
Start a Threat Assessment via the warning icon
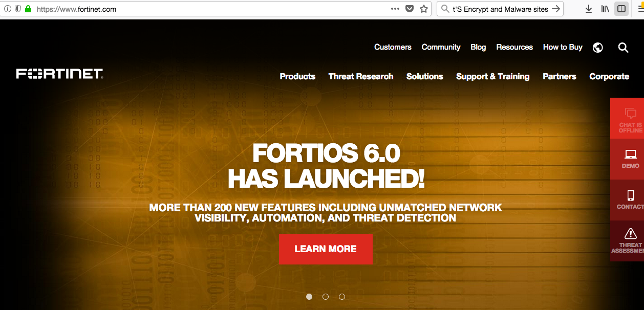pos(629,239)
